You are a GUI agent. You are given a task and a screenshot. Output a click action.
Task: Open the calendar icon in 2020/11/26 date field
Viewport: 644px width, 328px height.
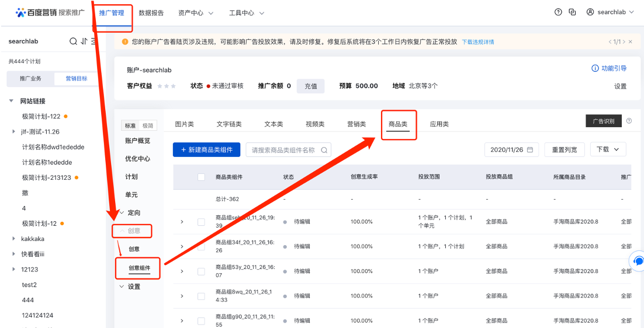[529, 149]
